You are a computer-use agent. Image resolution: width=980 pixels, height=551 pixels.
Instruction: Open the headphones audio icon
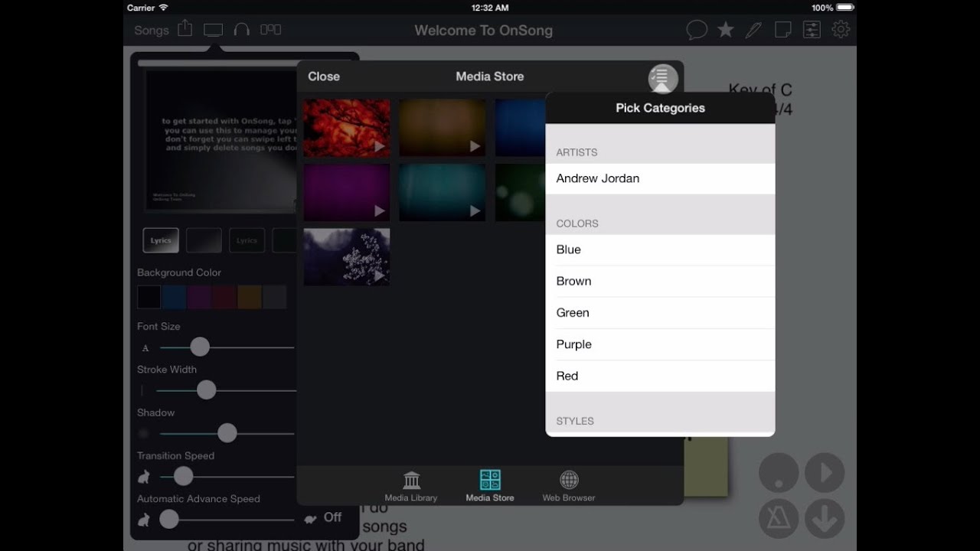click(x=242, y=30)
